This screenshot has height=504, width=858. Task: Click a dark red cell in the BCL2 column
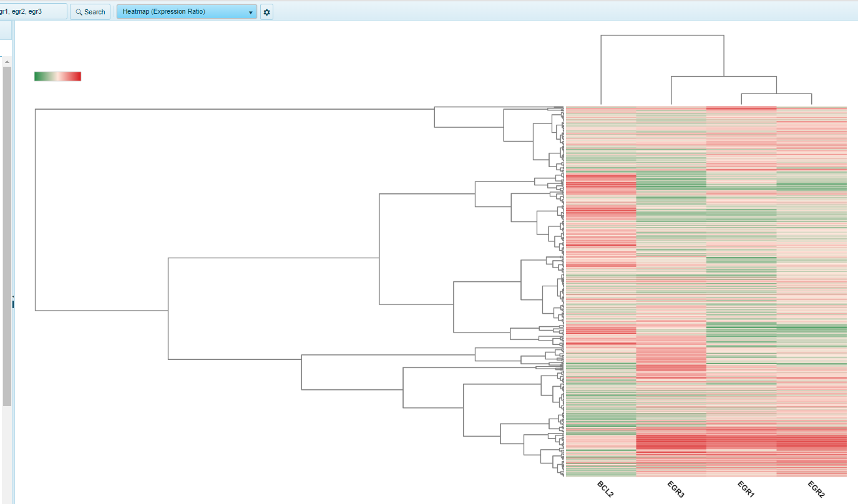[599, 184]
